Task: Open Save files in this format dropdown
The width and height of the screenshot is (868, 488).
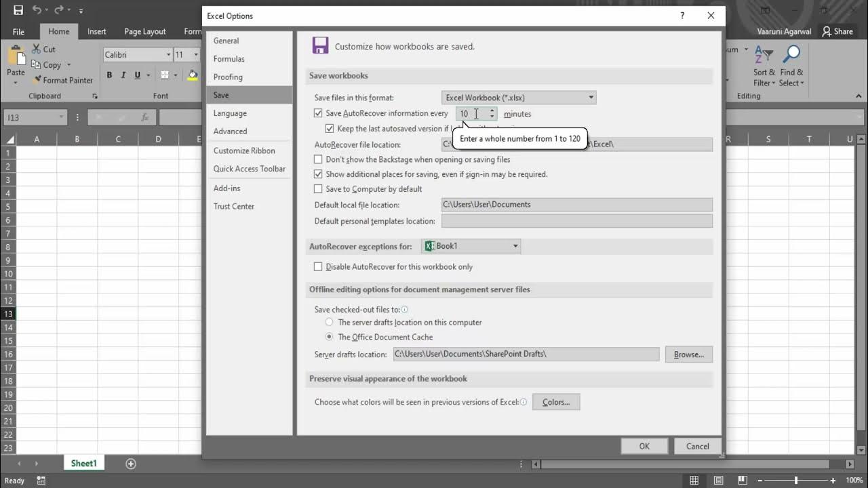Action: pos(519,98)
